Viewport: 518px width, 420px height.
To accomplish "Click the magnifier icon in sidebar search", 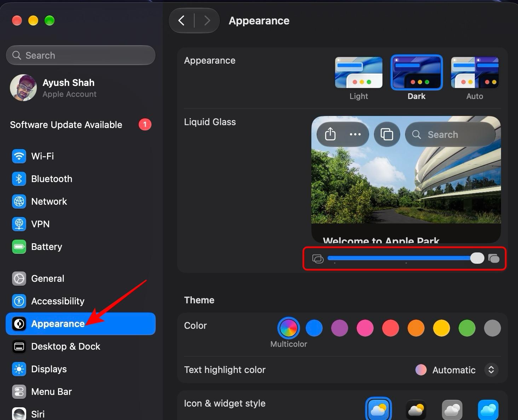I will click(17, 55).
